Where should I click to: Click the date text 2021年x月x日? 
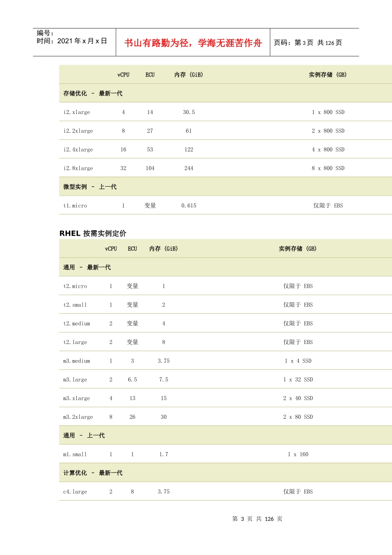[82, 41]
